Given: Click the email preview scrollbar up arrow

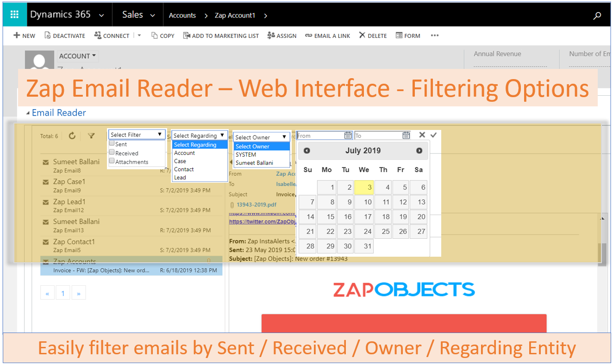Looking at the screenshot, I should tap(603, 218).
